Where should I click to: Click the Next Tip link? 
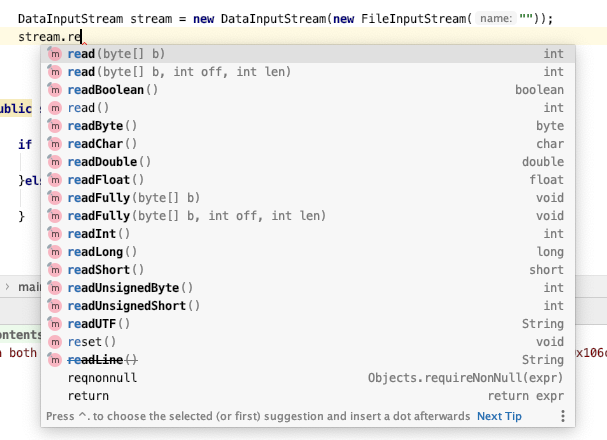point(499,416)
